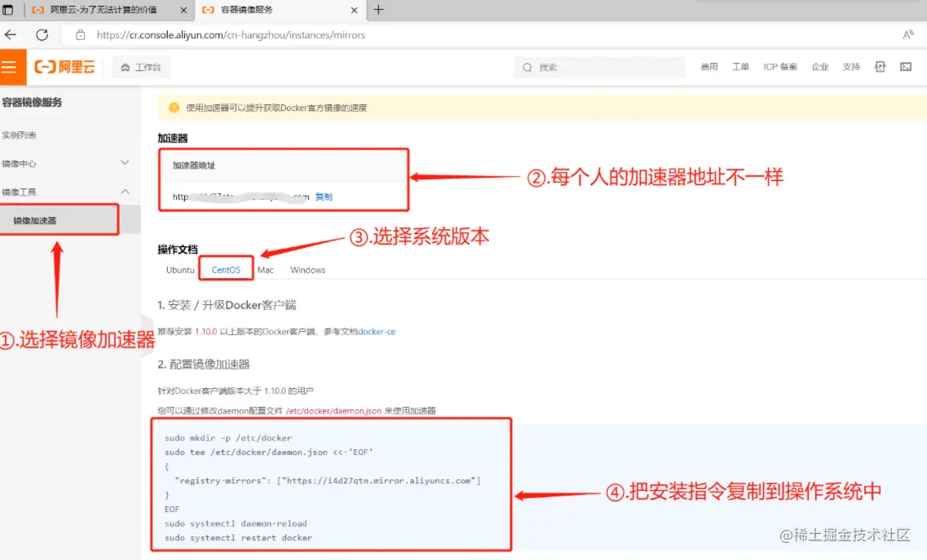Close the 容器镜像服务 browser tab
Screen dimensions: 927x560
tap(354, 10)
